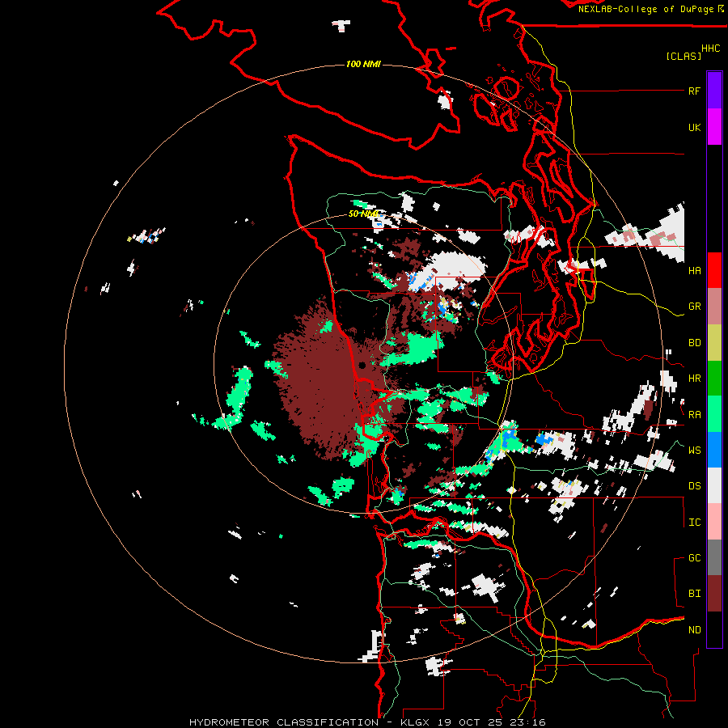This screenshot has width=728, height=728.
Task: Select the red HA legend color block
Action: 714,270
